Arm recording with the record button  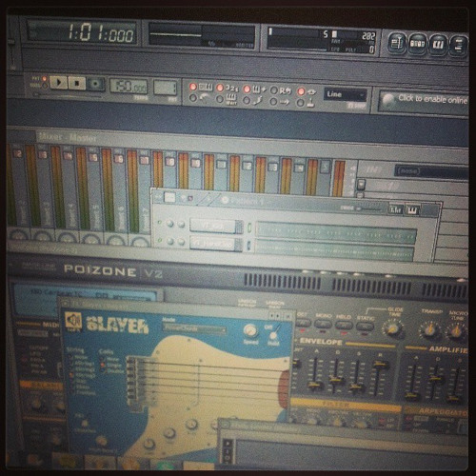click(x=95, y=84)
